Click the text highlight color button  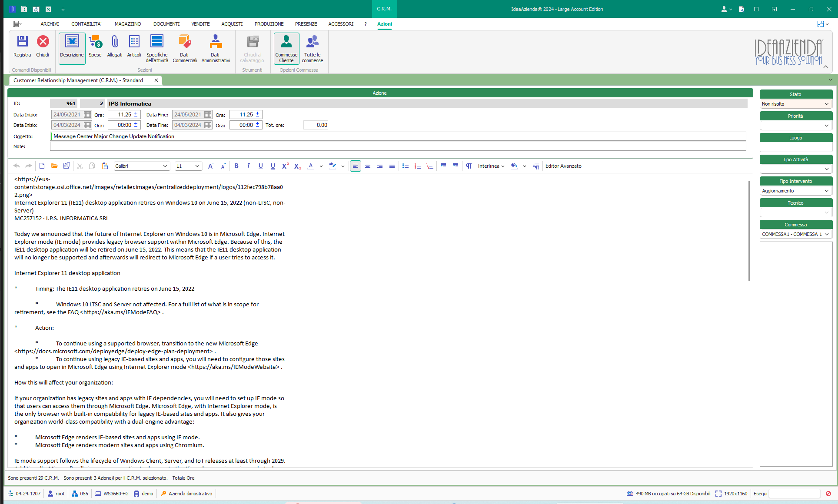(x=333, y=166)
